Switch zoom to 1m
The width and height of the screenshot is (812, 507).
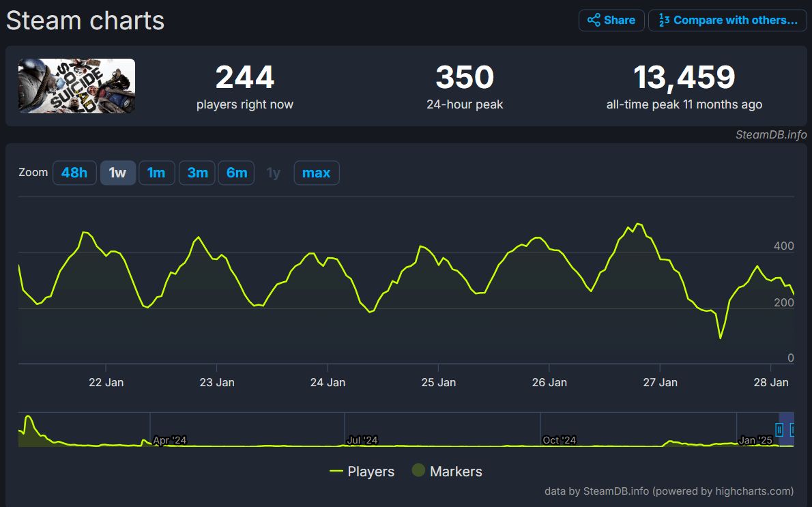click(156, 173)
